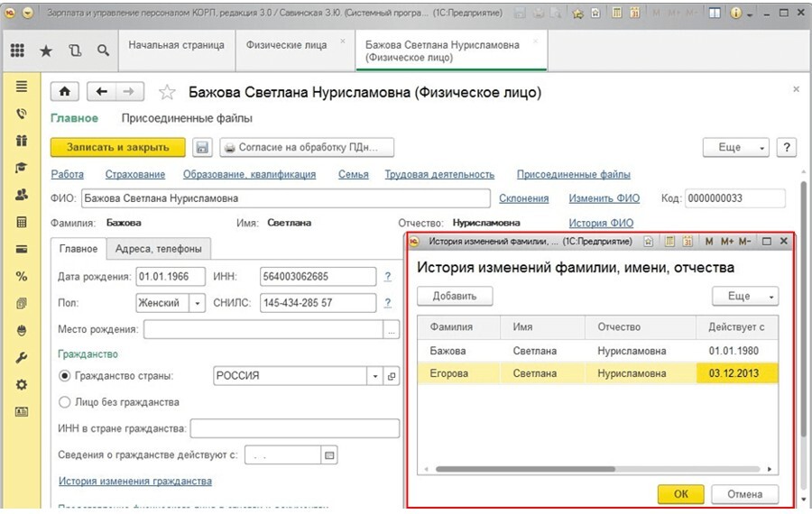Open favorites star in navigation panel
Viewport: 812px width, 514px height.
(x=46, y=50)
